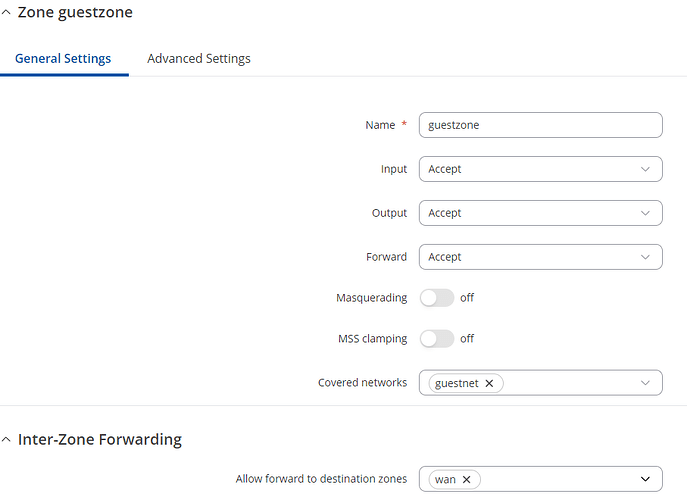Collapse the Zone guestzone section chevron
687x500 pixels.
tap(6, 13)
